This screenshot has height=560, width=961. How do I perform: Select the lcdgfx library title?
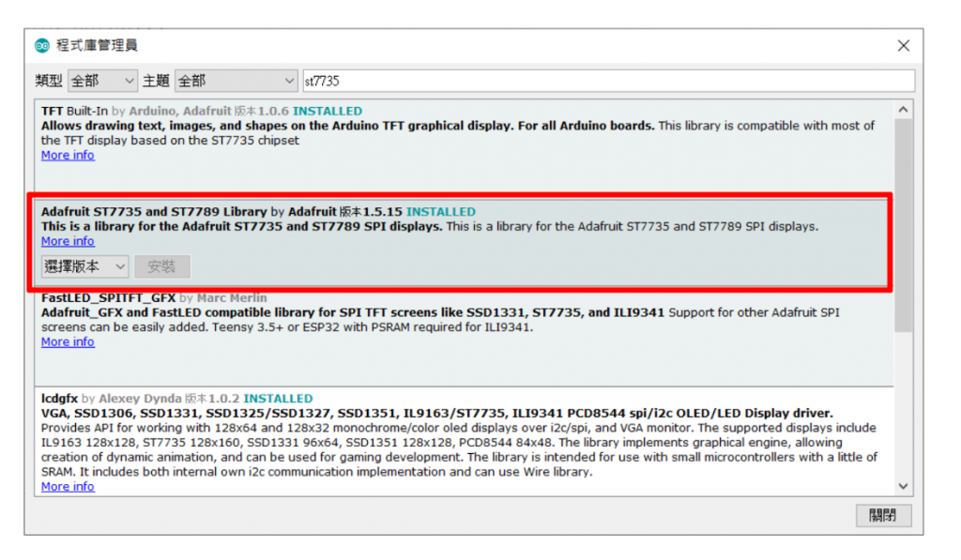(59, 399)
